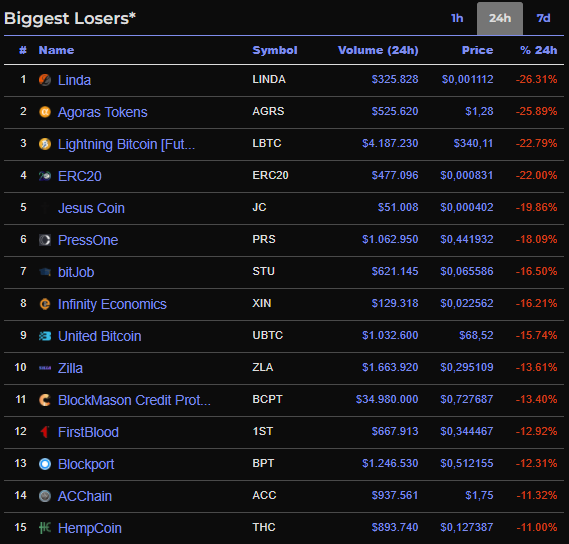Open the FirstBlood link
569x544 pixels.
coord(89,432)
